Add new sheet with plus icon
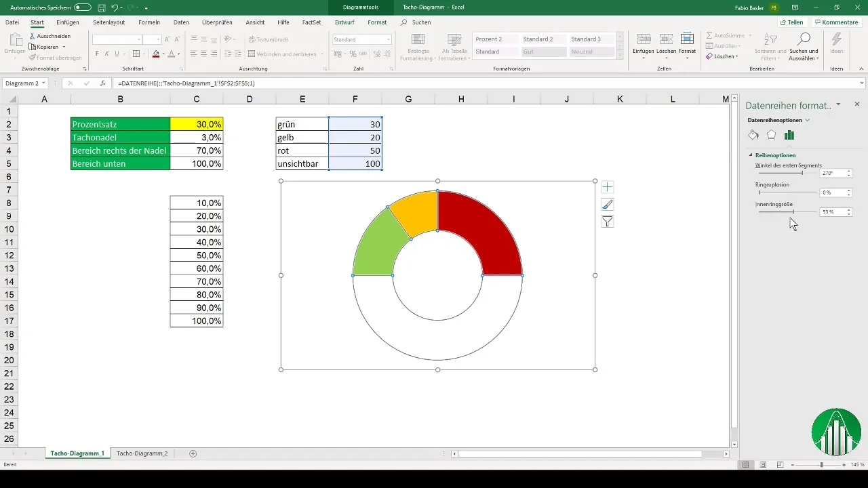Screen dimensions: 868x488 pyautogui.click(x=193, y=453)
